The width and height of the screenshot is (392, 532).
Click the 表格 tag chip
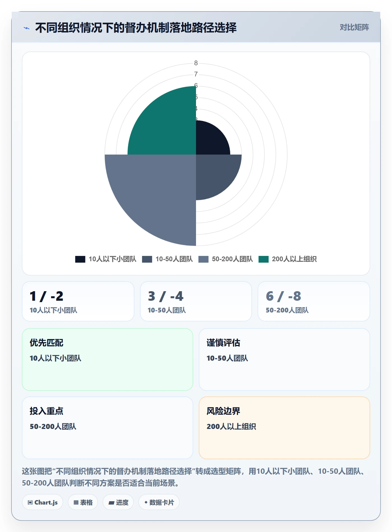[x=83, y=502]
